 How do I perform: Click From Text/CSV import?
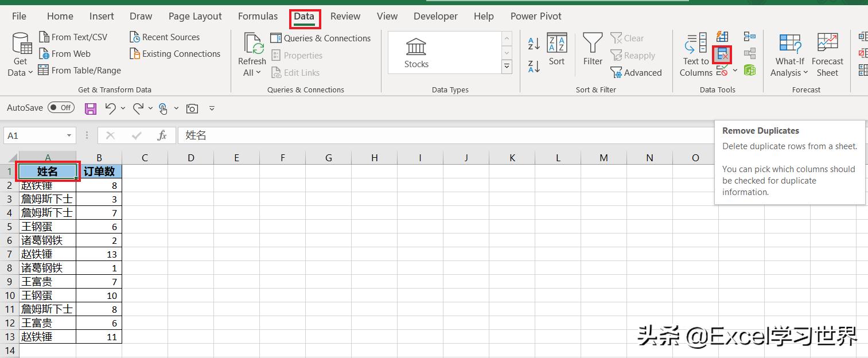click(73, 37)
